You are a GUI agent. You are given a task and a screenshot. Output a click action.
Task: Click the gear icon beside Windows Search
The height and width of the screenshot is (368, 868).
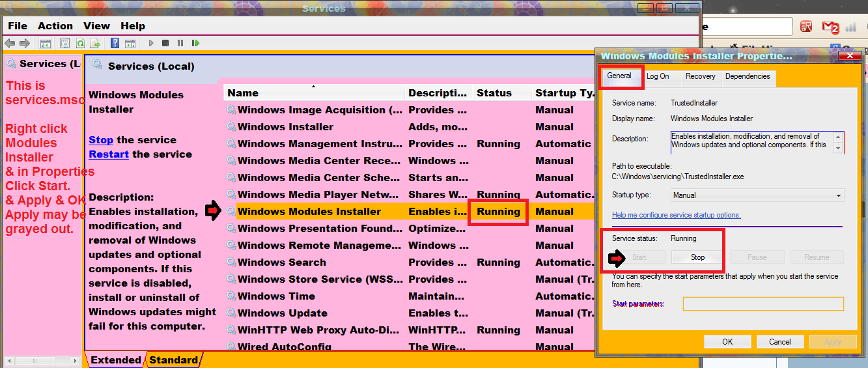(x=231, y=262)
